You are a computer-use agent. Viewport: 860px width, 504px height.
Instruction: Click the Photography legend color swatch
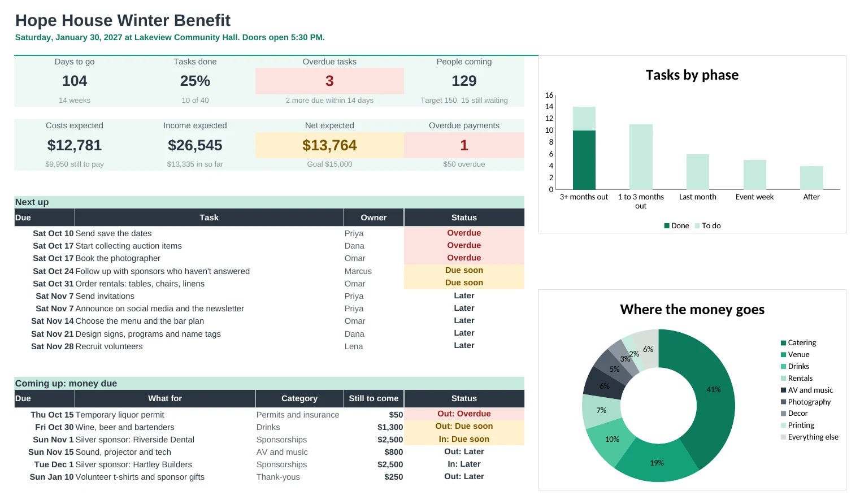783,402
